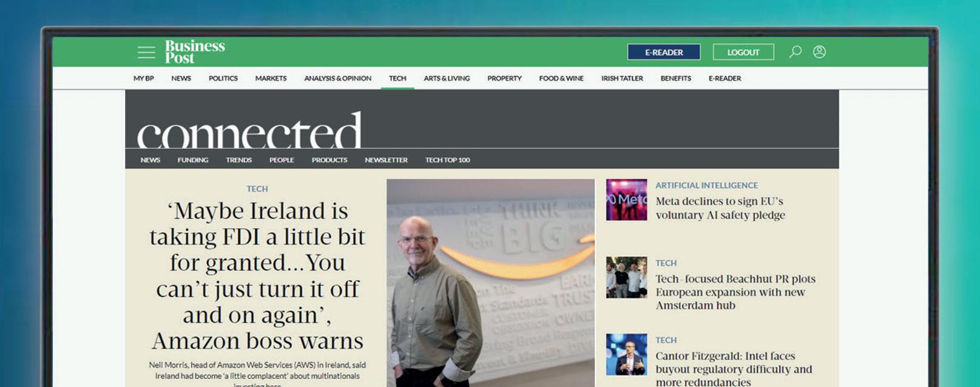The width and height of the screenshot is (980, 387).
Task: Open the MY BP menu item
Action: click(144, 78)
